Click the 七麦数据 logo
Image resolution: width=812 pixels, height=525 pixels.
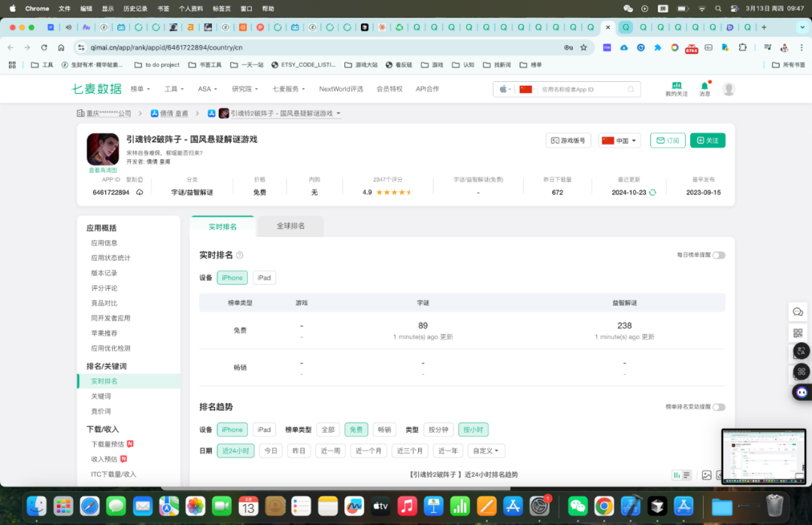coord(96,89)
